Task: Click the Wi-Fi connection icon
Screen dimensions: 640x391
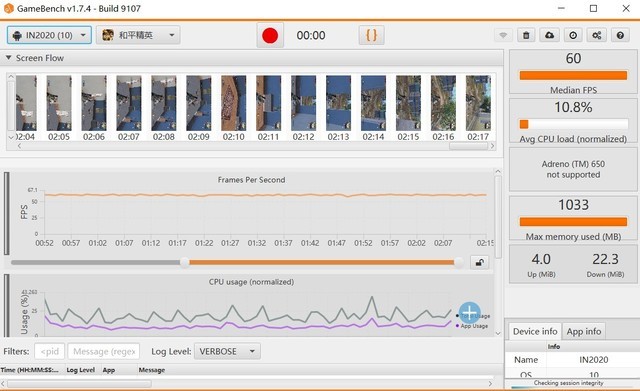Action: [503, 36]
